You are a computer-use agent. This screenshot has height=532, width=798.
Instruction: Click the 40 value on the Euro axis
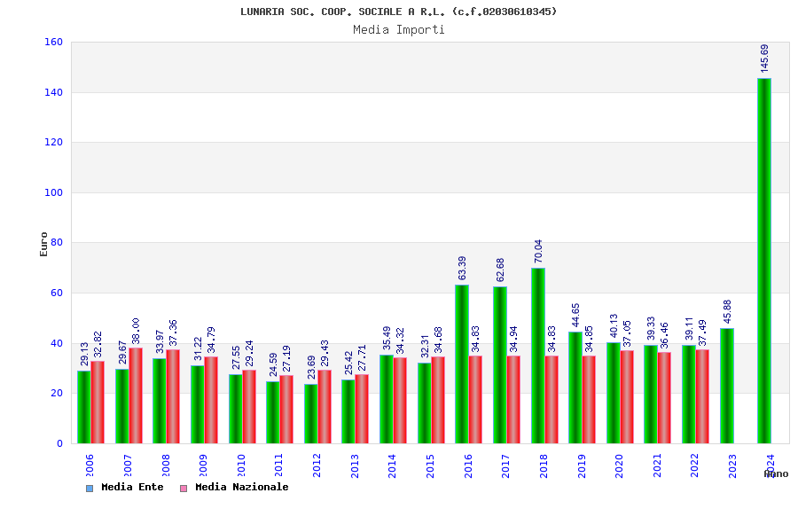[57, 344]
